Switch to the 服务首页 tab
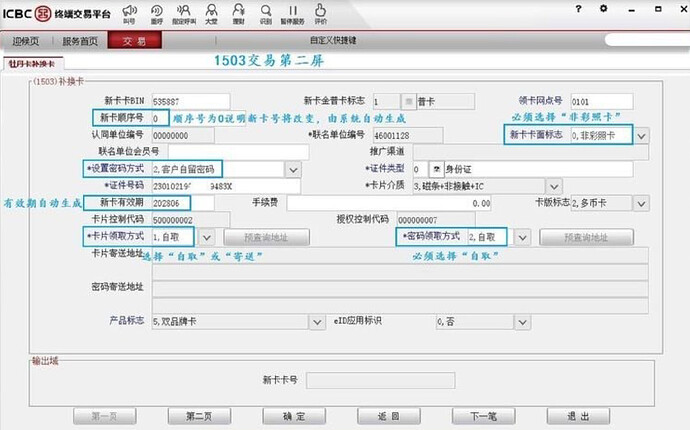 [x=80, y=41]
